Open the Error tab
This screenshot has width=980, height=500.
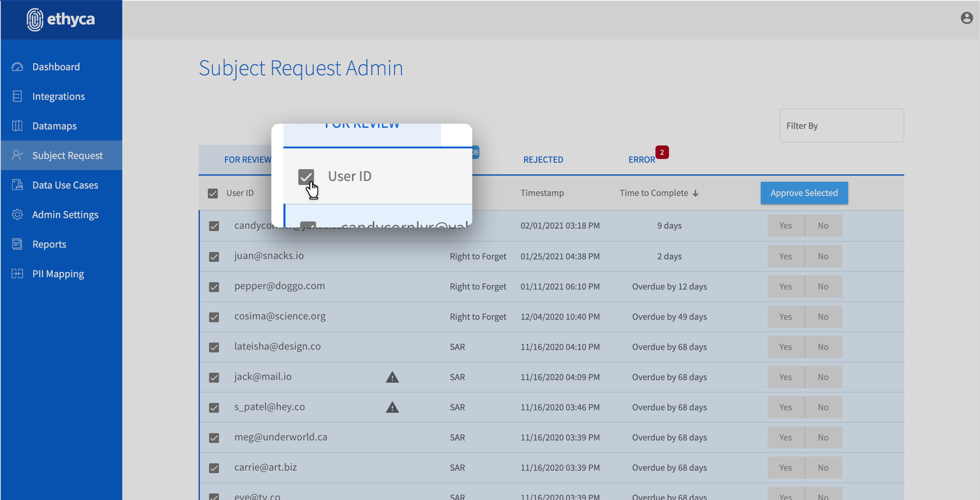coord(641,159)
